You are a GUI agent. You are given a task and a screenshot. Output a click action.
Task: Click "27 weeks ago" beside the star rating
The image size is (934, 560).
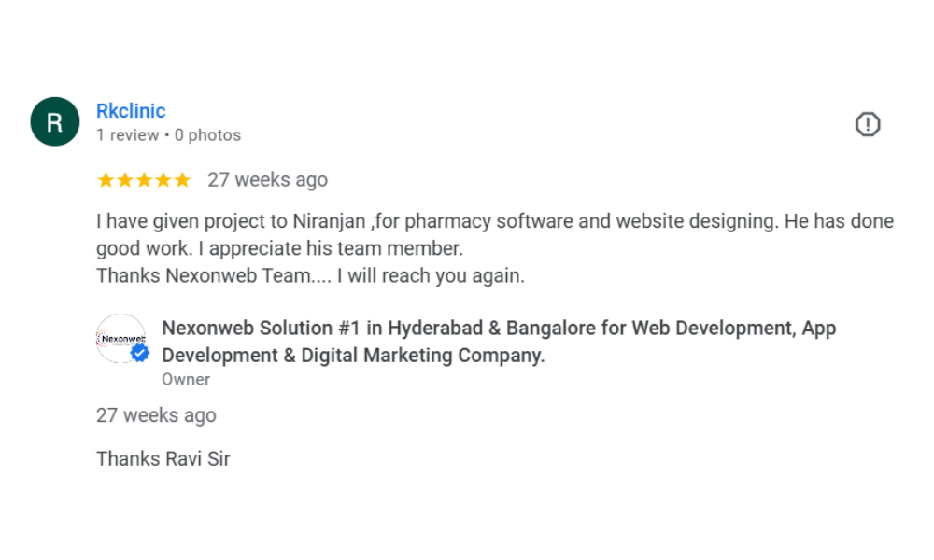click(267, 180)
